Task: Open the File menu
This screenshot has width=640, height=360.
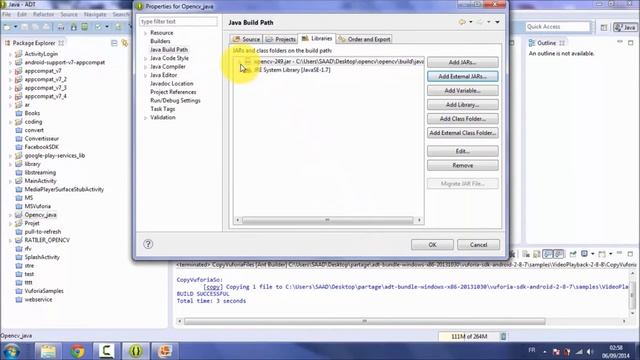Action: 7,14
